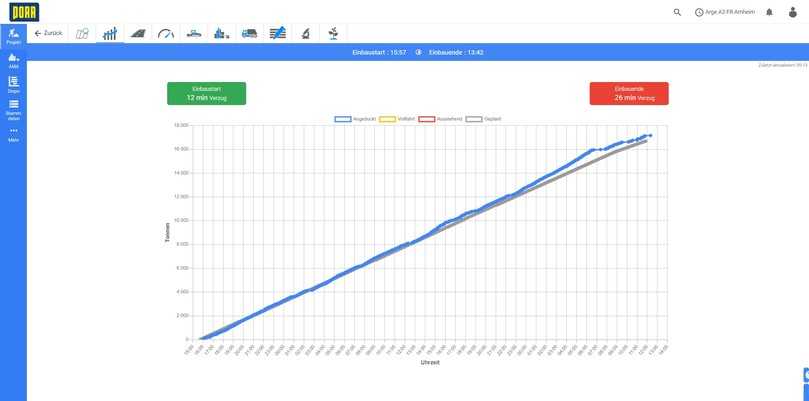809x401 pixels.
Task: Open the truck delivery icon
Action: pos(249,33)
